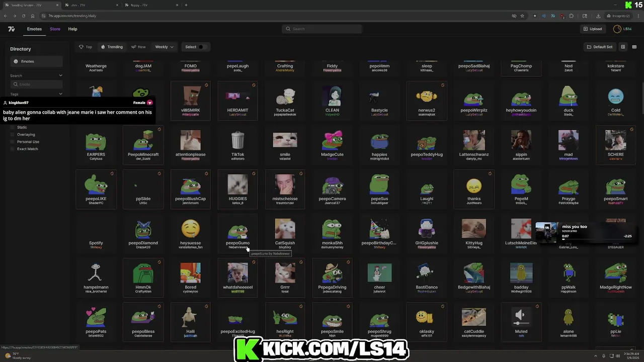Open the MadgeCute emote
Viewport: 644px width, 362px height.
point(332,145)
